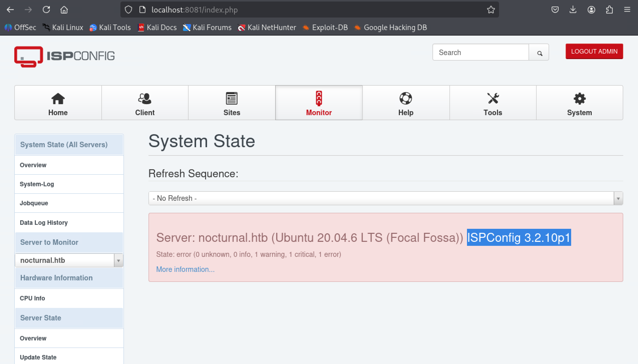The width and height of the screenshot is (638, 364).
Task: Click the page info icon in address bar
Action: click(x=142, y=10)
